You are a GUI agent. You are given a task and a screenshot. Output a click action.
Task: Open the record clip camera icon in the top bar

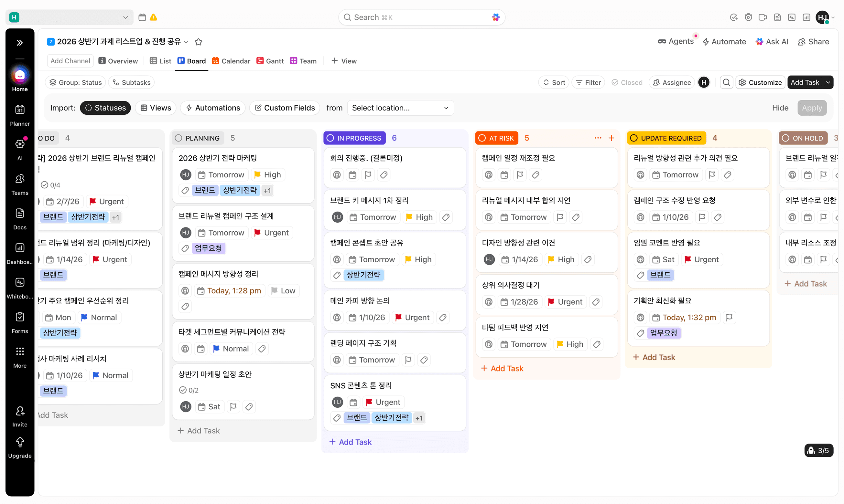763,17
